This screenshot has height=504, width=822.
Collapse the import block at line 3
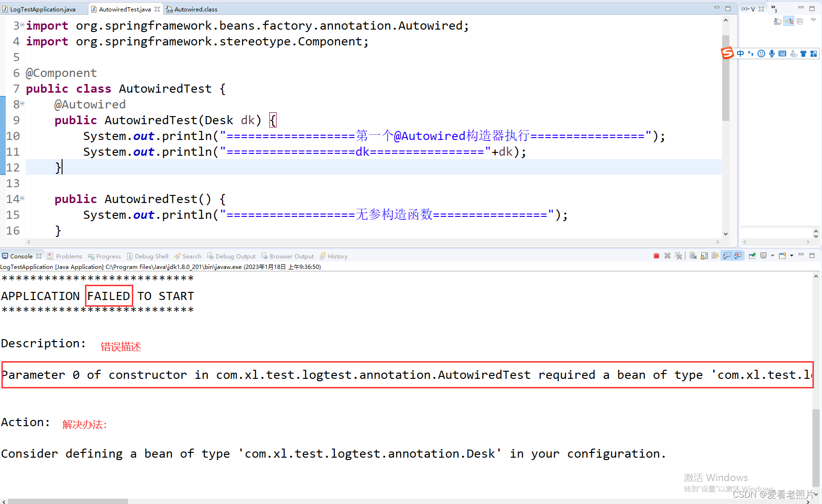coord(22,24)
